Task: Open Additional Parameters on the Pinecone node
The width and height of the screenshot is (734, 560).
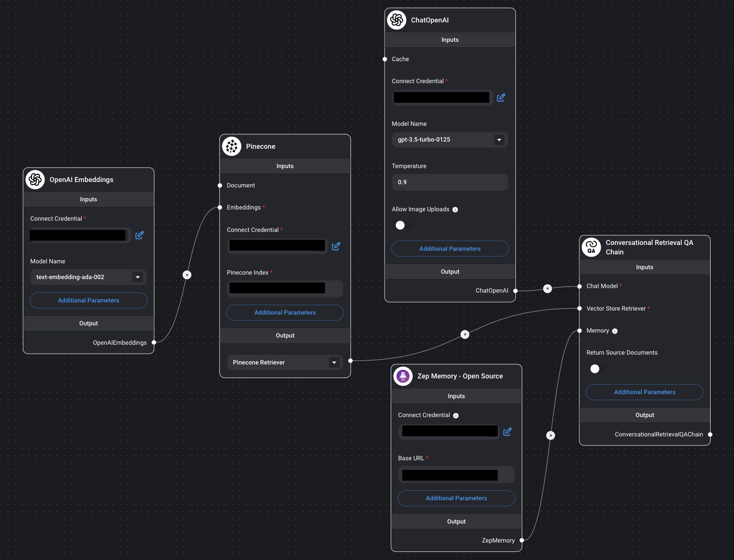Action: [x=285, y=312]
